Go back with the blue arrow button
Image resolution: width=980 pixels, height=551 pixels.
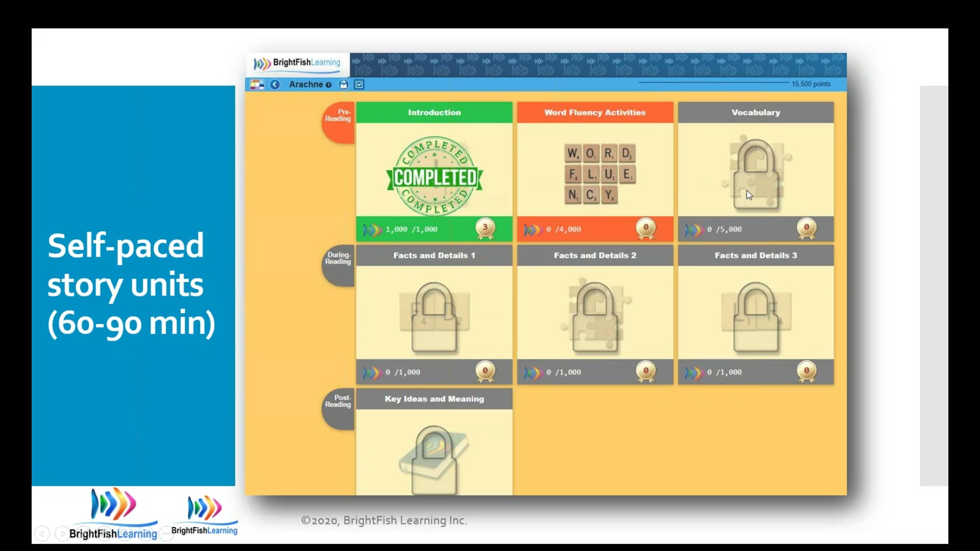(x=275, y=85)
